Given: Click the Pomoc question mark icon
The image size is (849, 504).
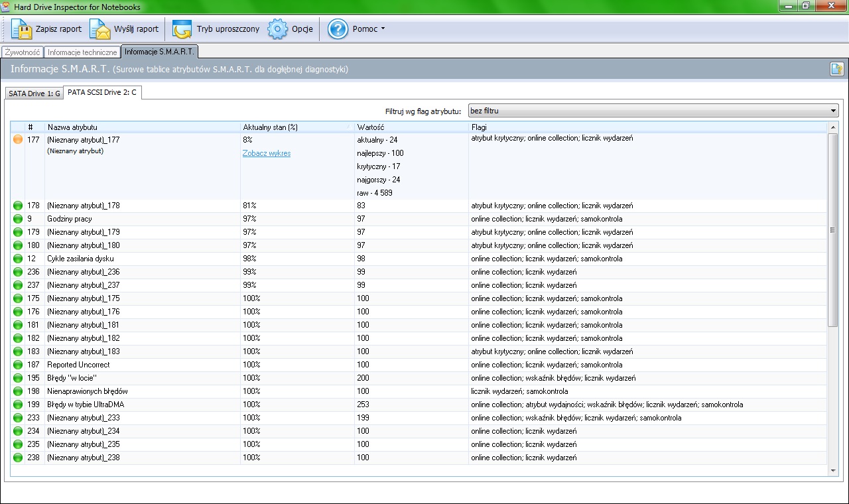Looking at the screenshot, I should (338, 29).
